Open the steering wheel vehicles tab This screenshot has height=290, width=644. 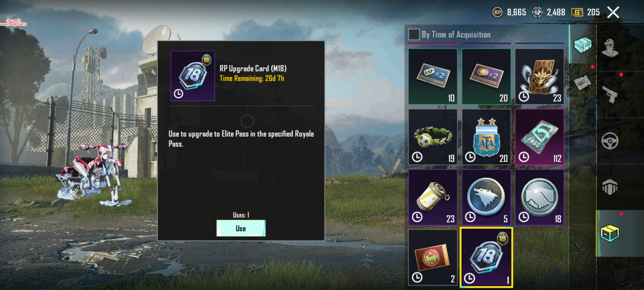tap(610, 141)
